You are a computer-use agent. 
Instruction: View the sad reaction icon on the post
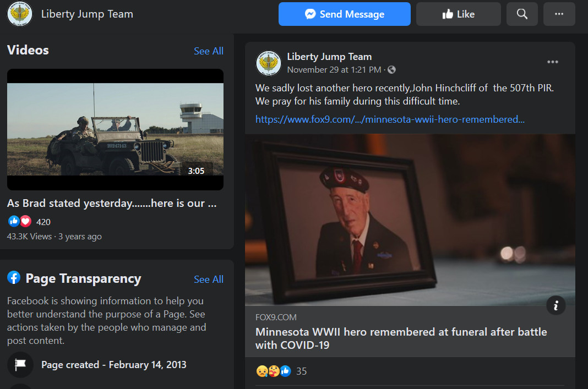[262, 371]
